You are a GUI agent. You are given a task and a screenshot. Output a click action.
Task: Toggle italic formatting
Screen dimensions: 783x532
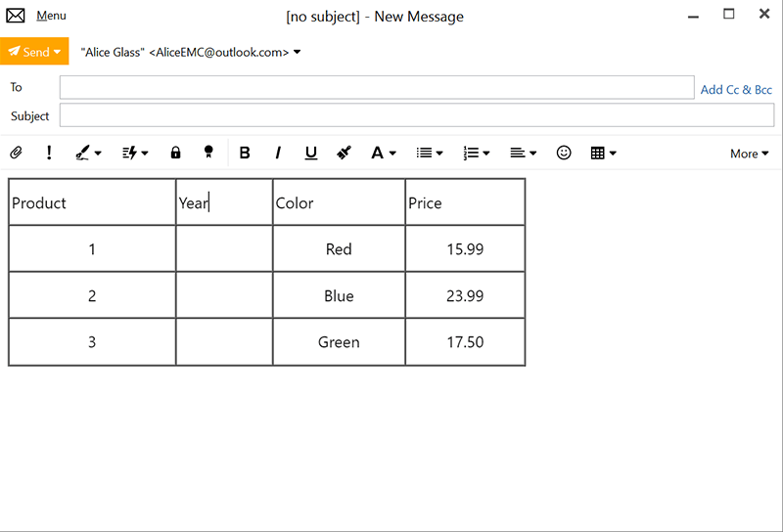[x=278, y=153]
